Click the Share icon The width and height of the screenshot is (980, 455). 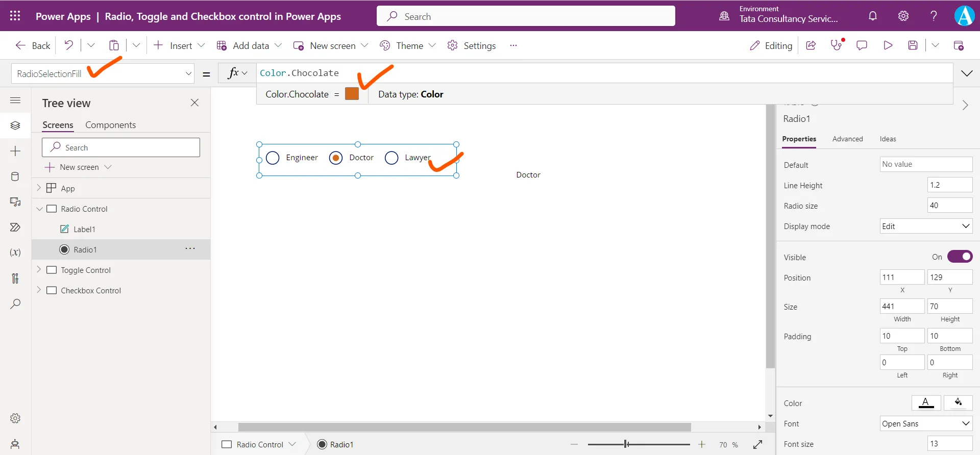point(811,45)
